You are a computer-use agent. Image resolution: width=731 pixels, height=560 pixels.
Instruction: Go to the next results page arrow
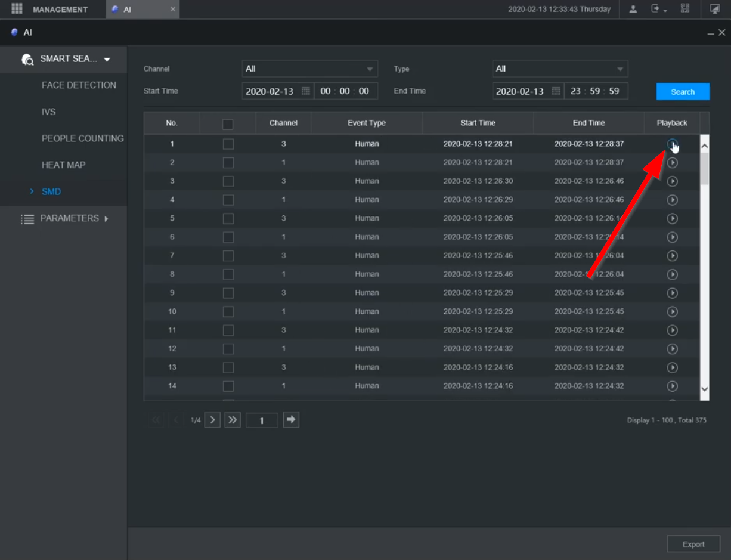(212, 420)
